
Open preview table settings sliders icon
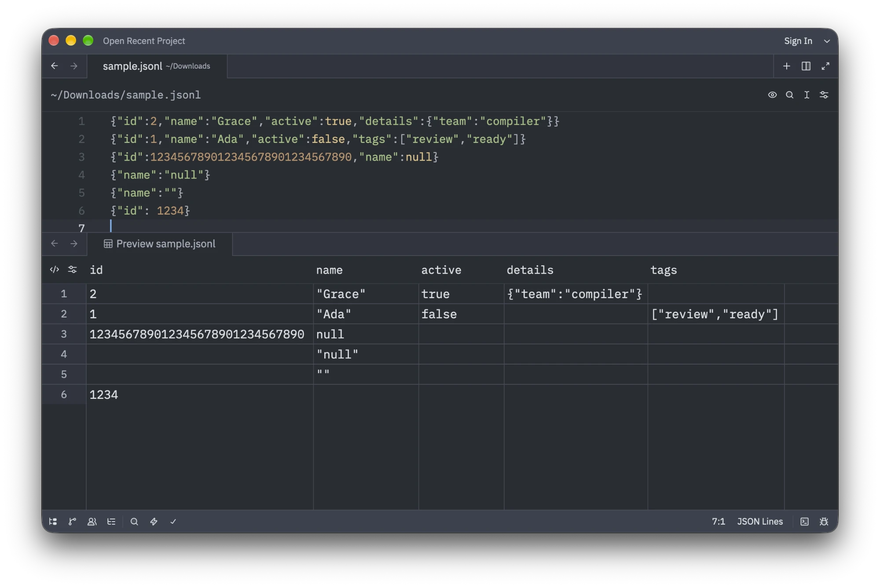[73, 270]
